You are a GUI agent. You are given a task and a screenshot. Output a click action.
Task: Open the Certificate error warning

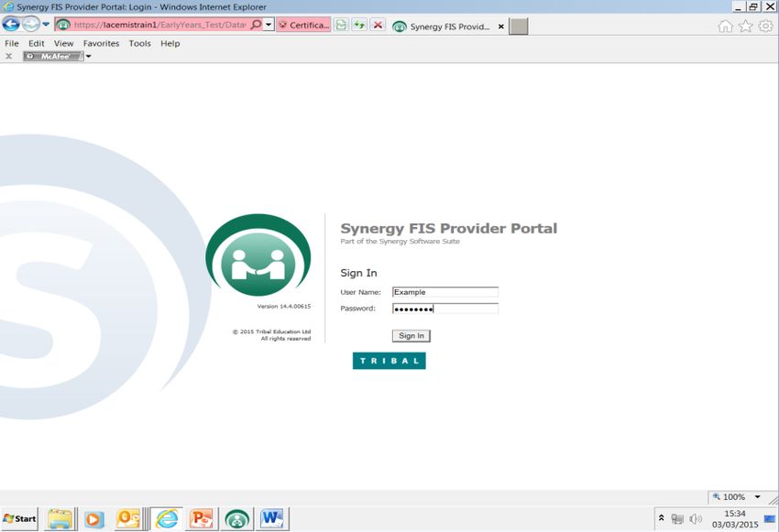303,25
